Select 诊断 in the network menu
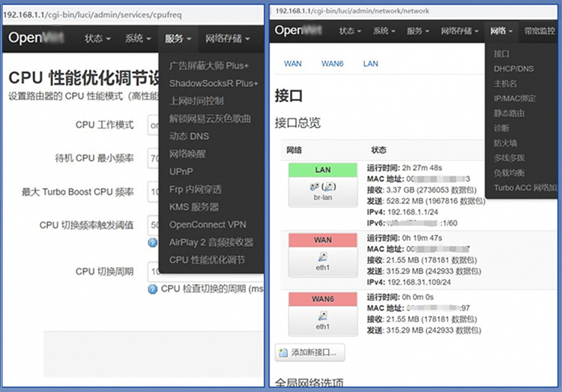Viewport: 562px width, 392px height. click(501, 128)
